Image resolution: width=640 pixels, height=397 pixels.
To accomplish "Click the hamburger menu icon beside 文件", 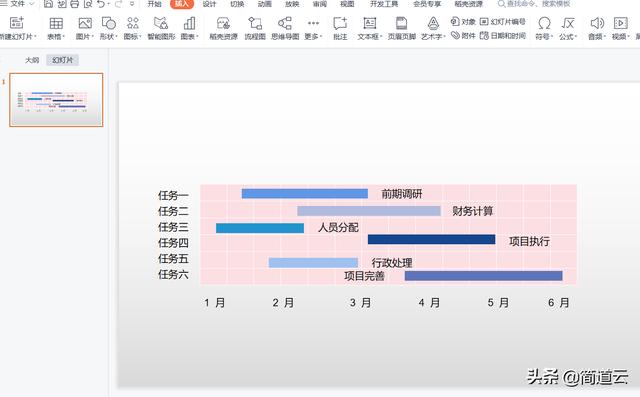I will [3, 4].
